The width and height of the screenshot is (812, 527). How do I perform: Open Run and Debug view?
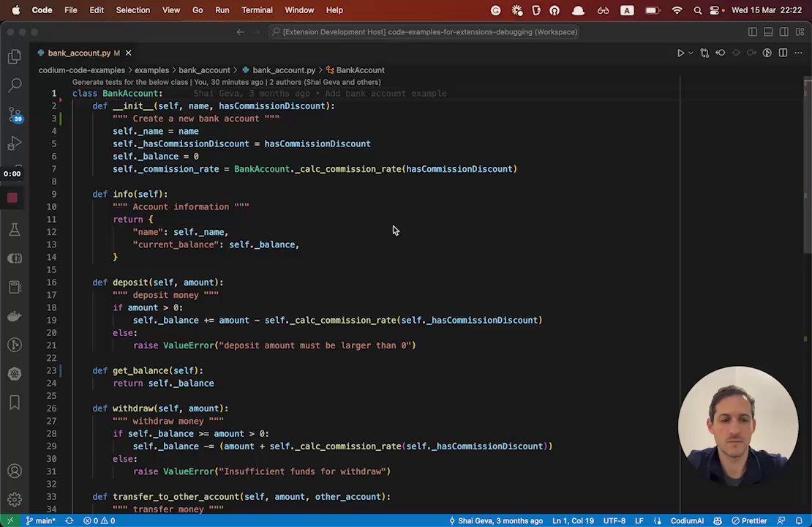(x=15, y=143)
